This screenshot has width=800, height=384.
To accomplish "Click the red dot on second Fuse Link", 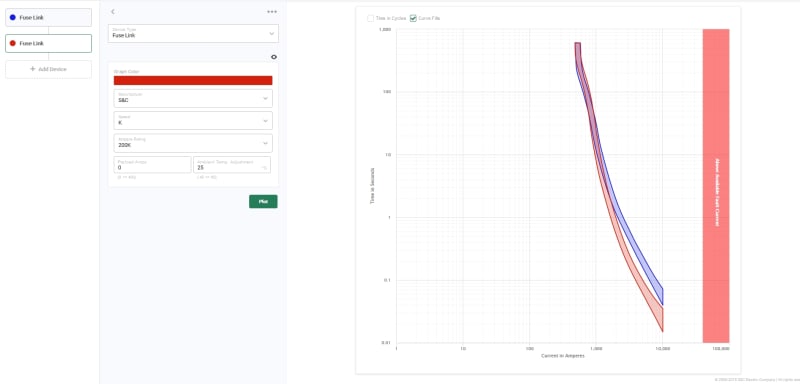I will click(x=13, y=43).
